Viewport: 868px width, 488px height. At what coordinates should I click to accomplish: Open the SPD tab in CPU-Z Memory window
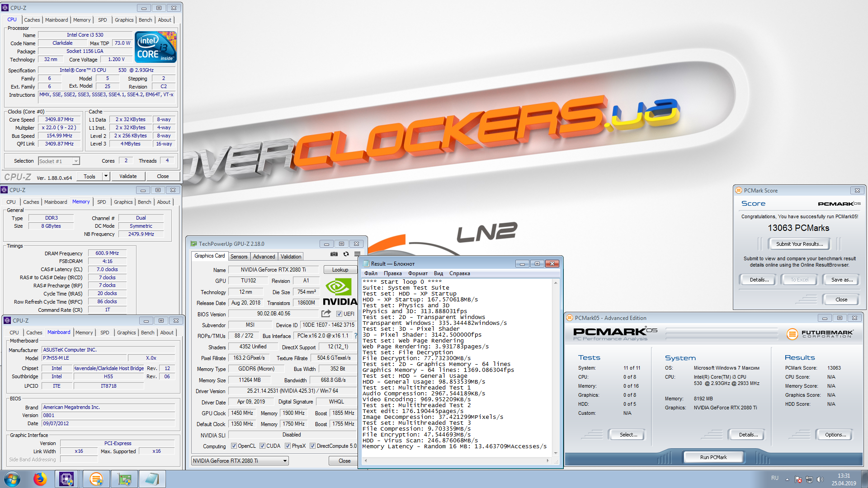tap(101, 202)
